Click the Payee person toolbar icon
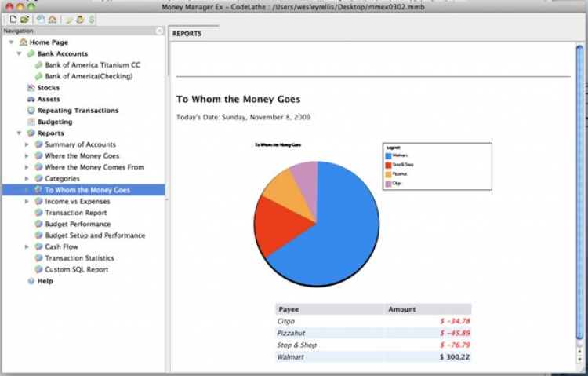Screen dimensions: 588x376 [80, 19]
